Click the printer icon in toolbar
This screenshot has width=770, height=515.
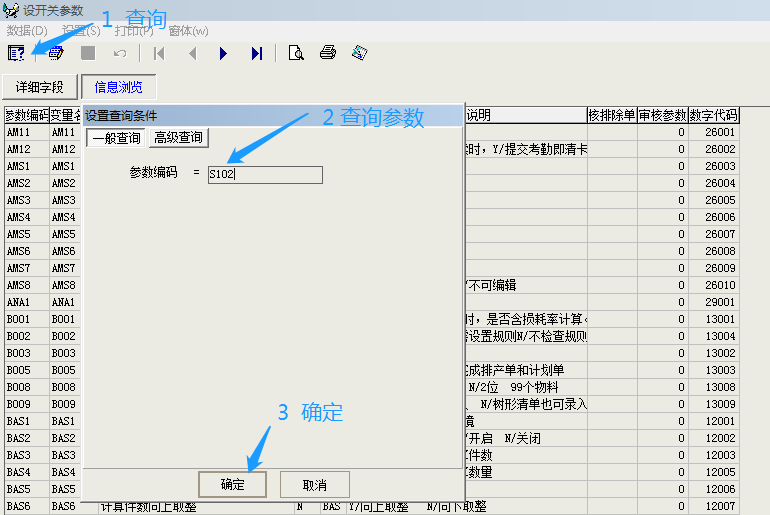[x=327, y=53]
